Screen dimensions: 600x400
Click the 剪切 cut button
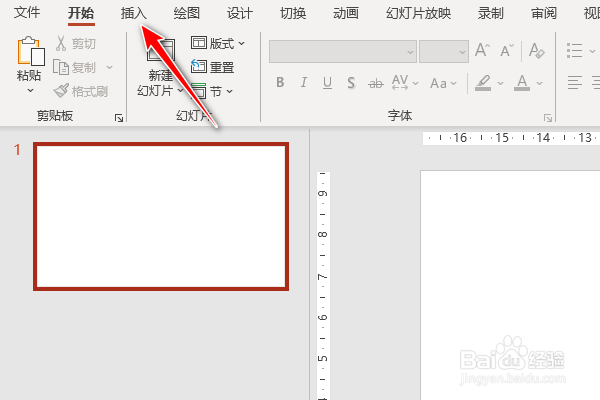point(76,43)
